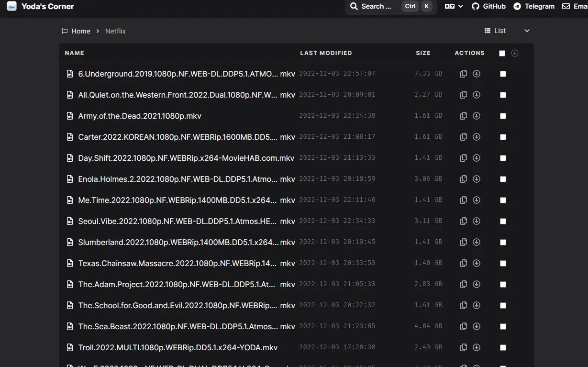The height and width of the screenshot is (367, 588).
Task: Download The.Sea.Beast.2022 file
Action: click(477, 326)
